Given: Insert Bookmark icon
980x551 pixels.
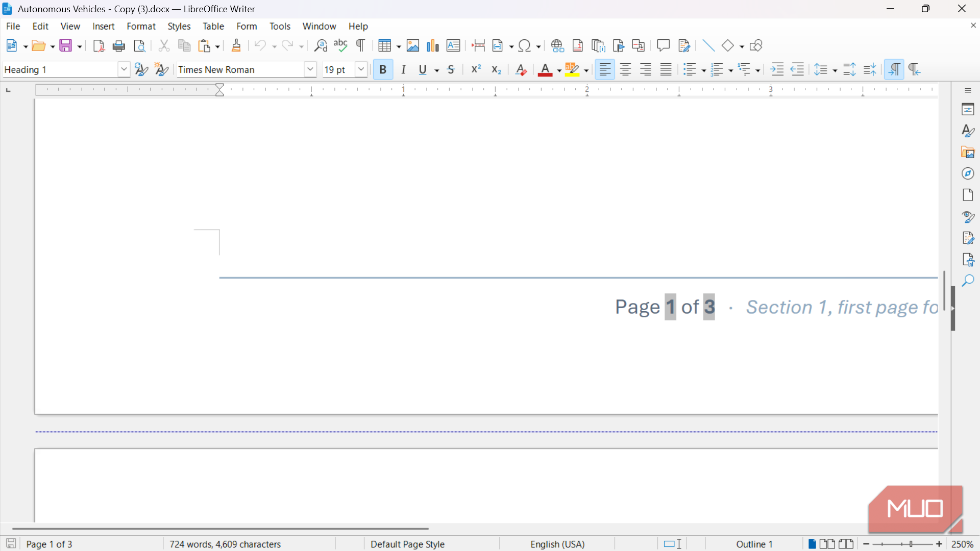Looking at the screenshot, I should click(x=619, y=46).
